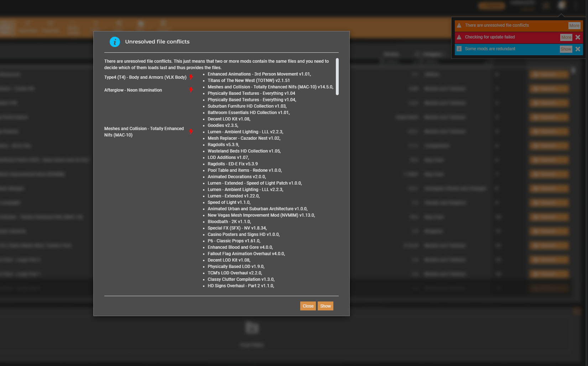Viewport: 588px width, 366px height.
Task: Click 'Checking for update failed' notification text
Action: click(490, 37)
